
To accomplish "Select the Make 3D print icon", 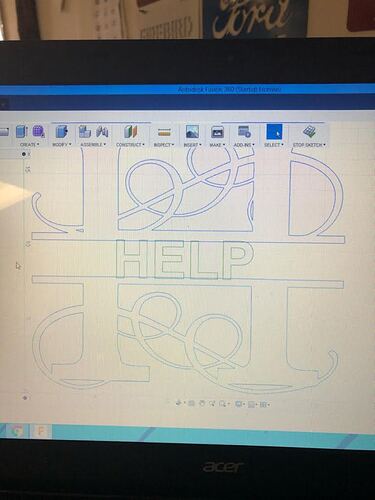I will click(217, 132).
